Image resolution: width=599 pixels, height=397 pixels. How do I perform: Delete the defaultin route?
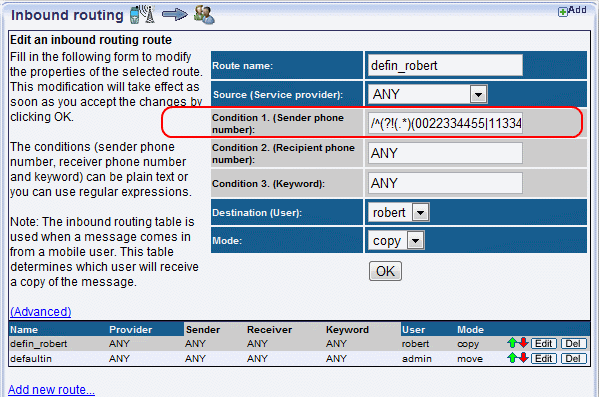click(x=573, y=358)
